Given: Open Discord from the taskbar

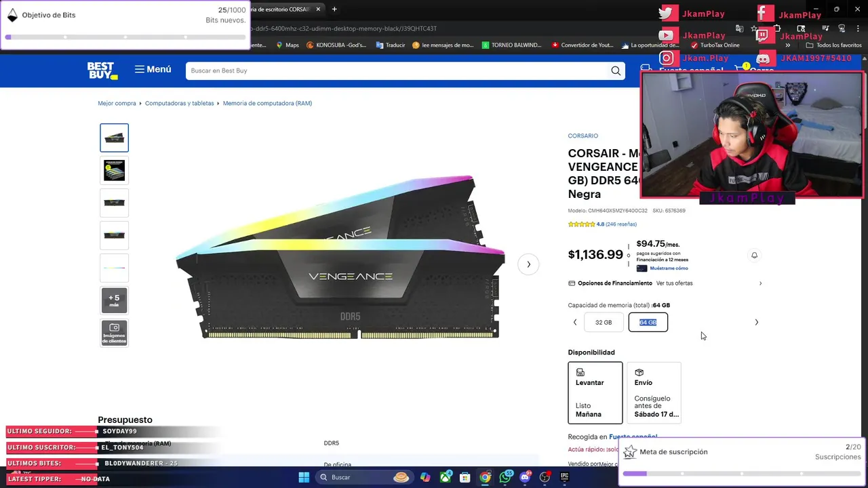Looking at the screenshot, I should pos(525,477).
